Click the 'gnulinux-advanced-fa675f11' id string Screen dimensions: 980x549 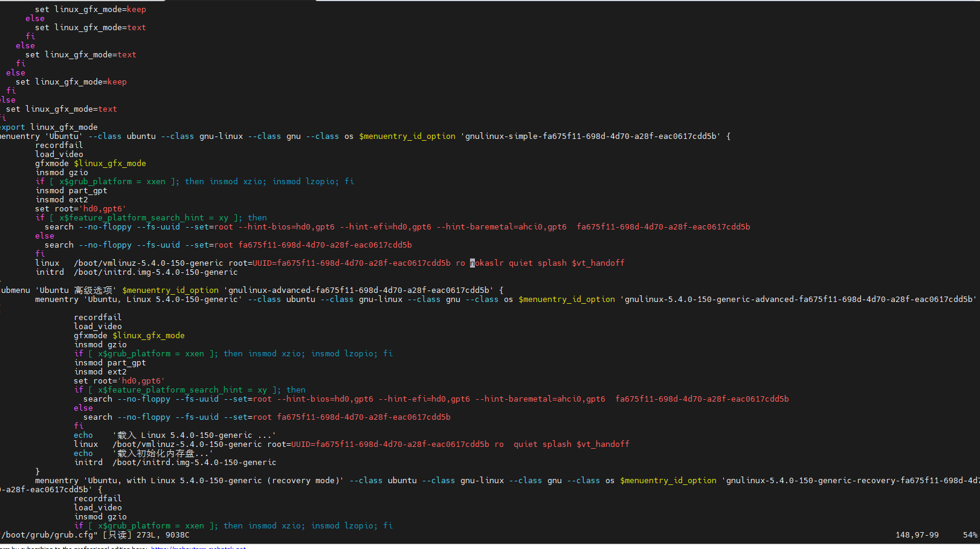[359, 291]
